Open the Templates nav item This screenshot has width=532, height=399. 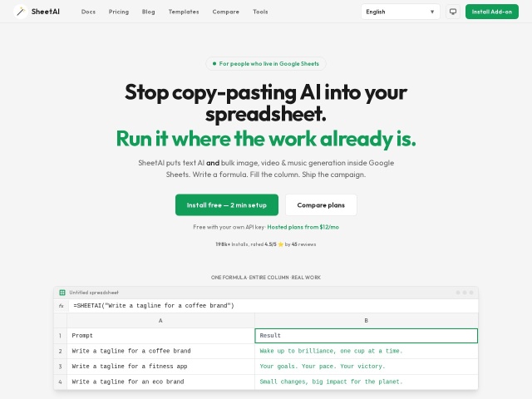coord(184,12)
